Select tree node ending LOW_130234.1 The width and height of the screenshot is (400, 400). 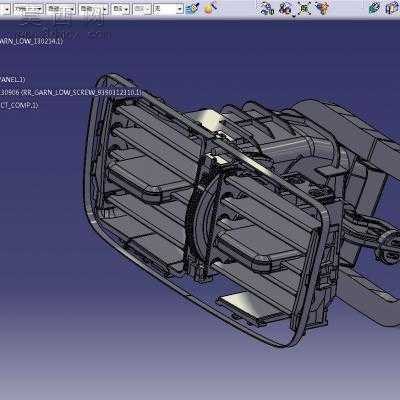[31, 42]
